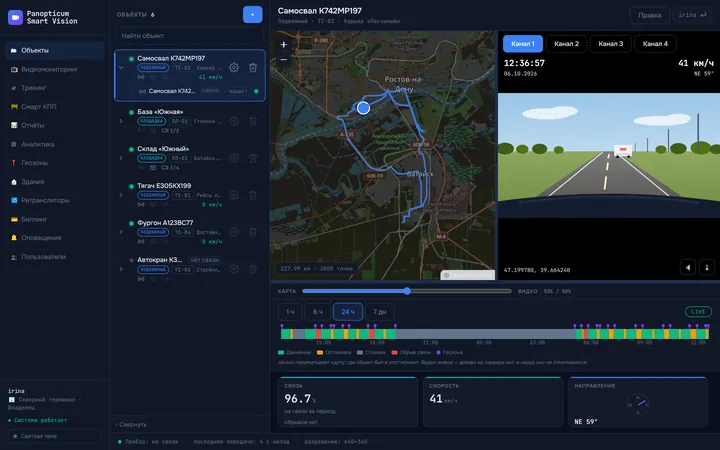The image size is (720, 450).
Task: Open the Аналитика section
Action: tap(55, 144)
